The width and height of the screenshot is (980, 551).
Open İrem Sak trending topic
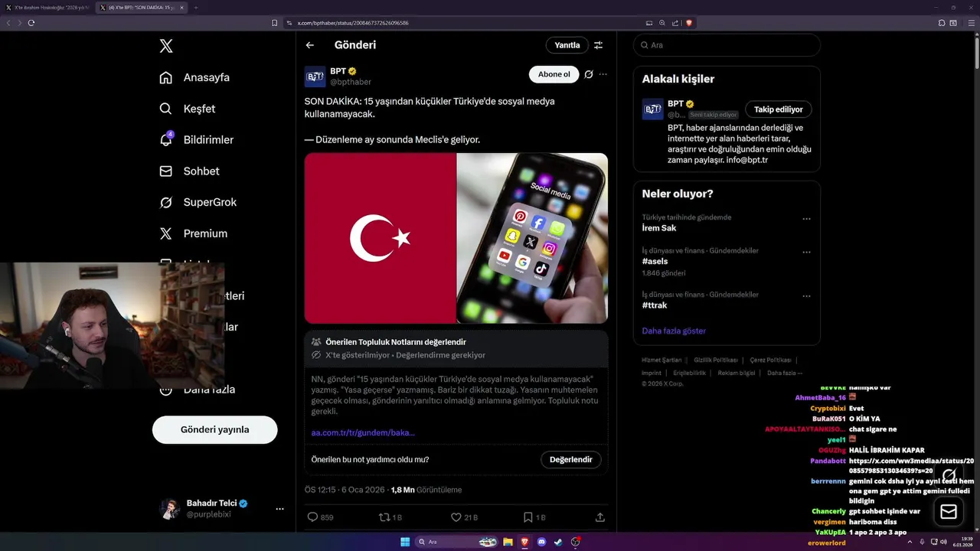tap(659, 228)
